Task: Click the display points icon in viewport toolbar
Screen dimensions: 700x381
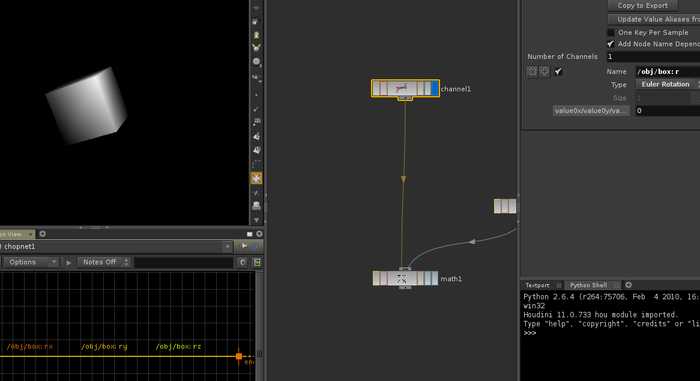Action: [x=256, y=95]
